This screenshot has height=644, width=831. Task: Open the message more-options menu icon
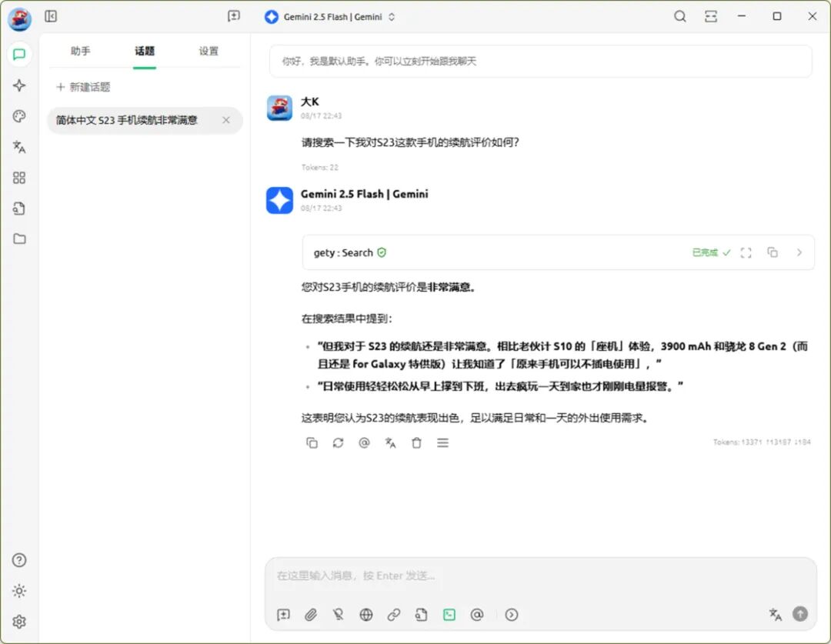443,442
